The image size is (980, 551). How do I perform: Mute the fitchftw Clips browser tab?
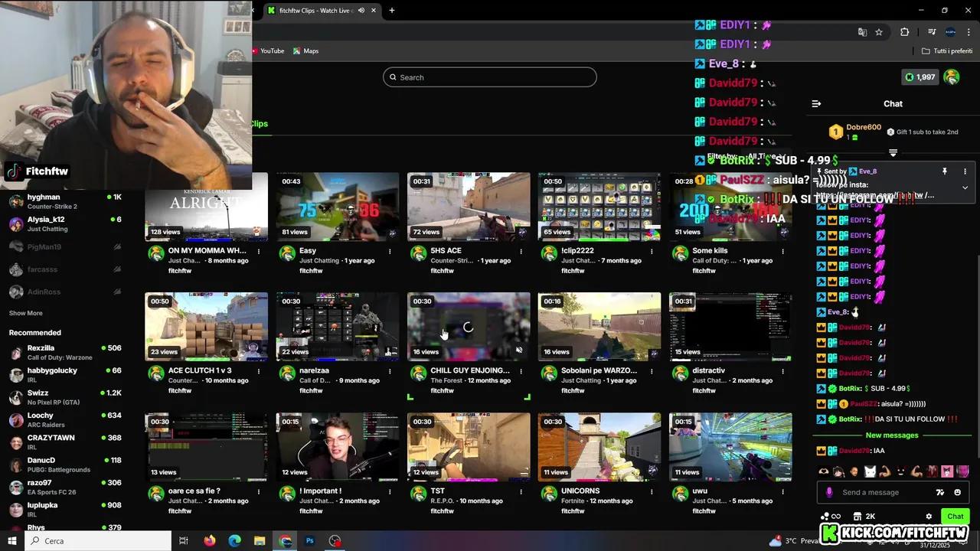coord(361,11)
